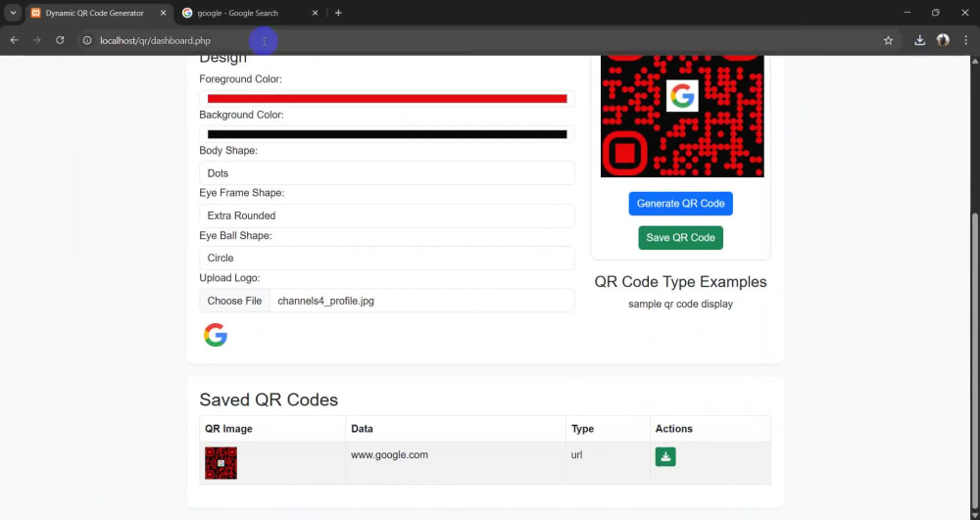Click the Upload Logo label
The image size is (980, 520).
[x=229, y=278]
